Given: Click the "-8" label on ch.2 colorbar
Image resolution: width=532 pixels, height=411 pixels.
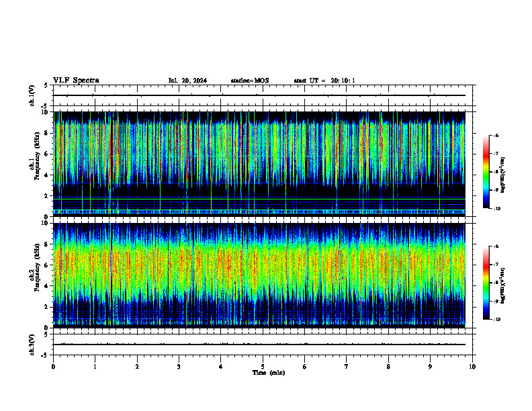Looking at the screenshot, I should pyautogui.click(x=496, y=283).
